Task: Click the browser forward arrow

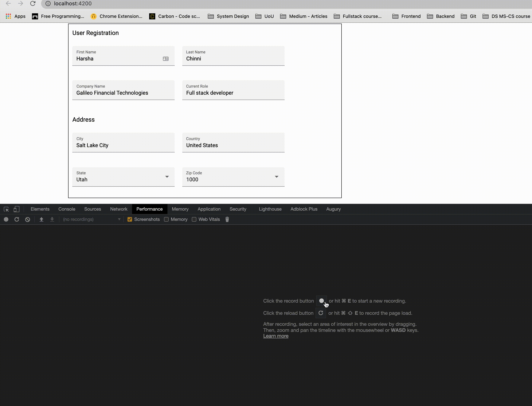Action: pyautogui.click(x=21, y=3)
